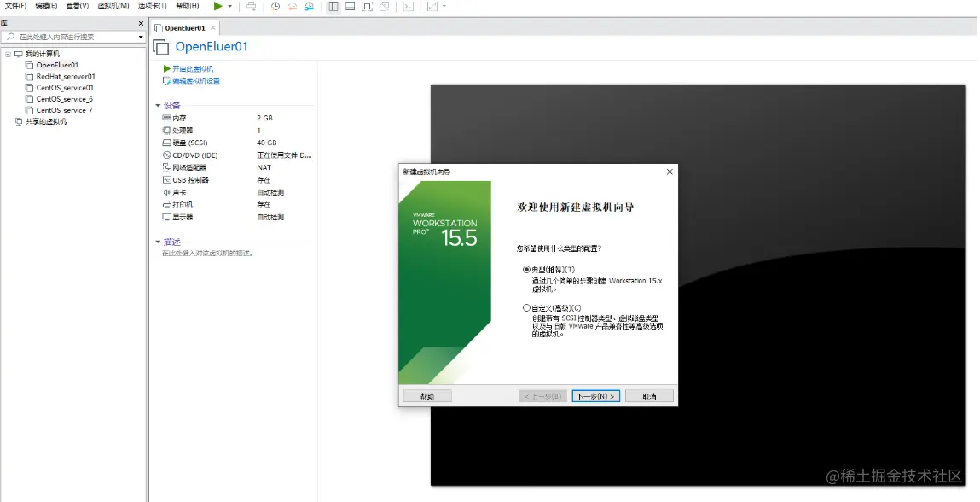This screenshot has height=502, width=980.
Task: Open the 查看(V) menu
Action: coord(78,6)
